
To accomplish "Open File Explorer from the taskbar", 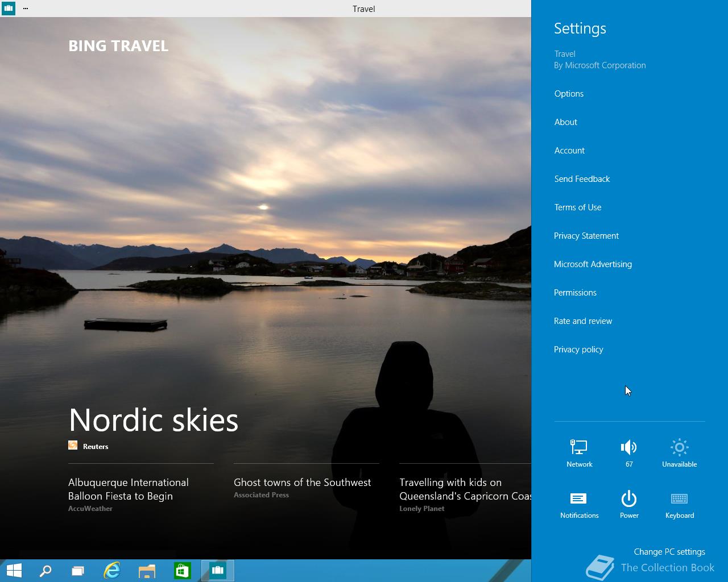I will point(147,571).
